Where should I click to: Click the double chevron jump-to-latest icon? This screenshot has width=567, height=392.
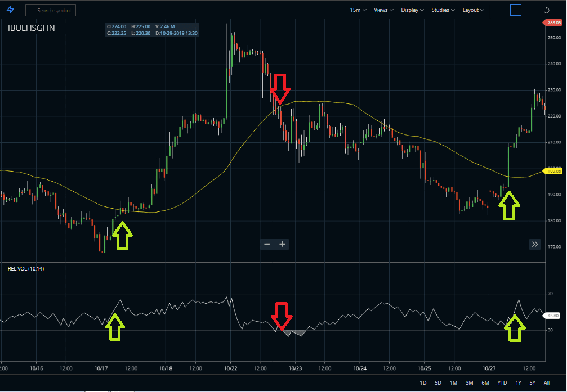[535, 244]
